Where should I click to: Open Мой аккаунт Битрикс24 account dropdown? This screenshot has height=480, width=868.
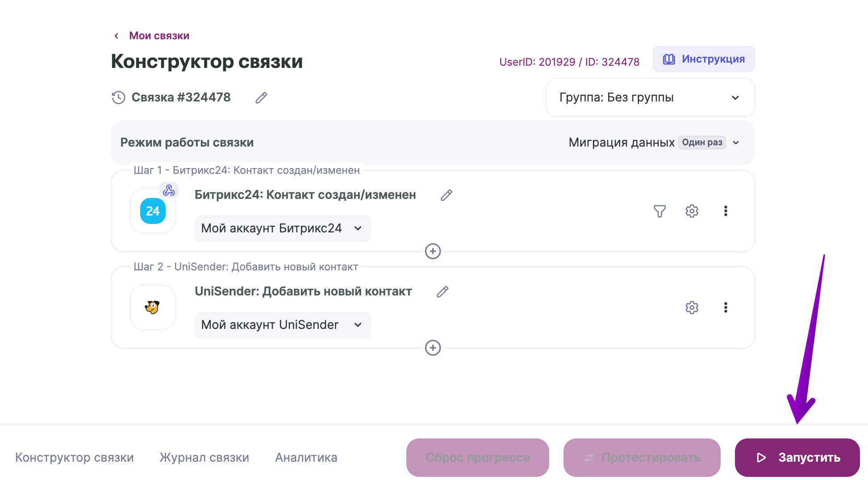(x=283, y=228)
